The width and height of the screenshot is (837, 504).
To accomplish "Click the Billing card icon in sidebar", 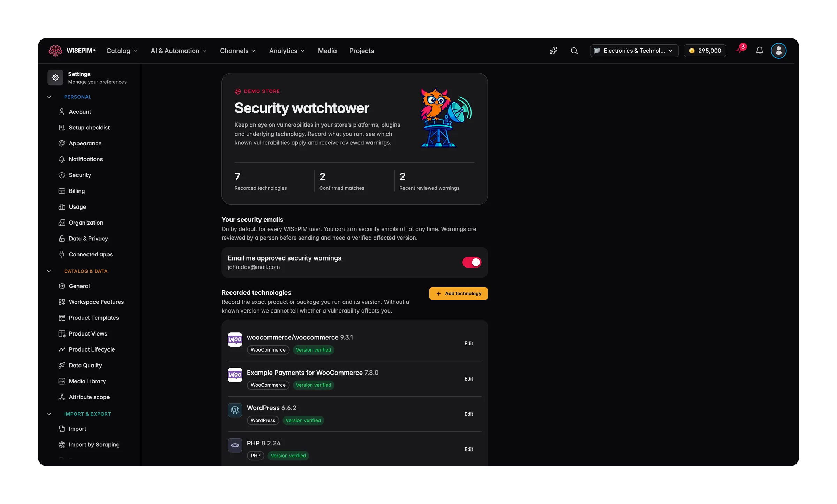I will tap(62, 191).
